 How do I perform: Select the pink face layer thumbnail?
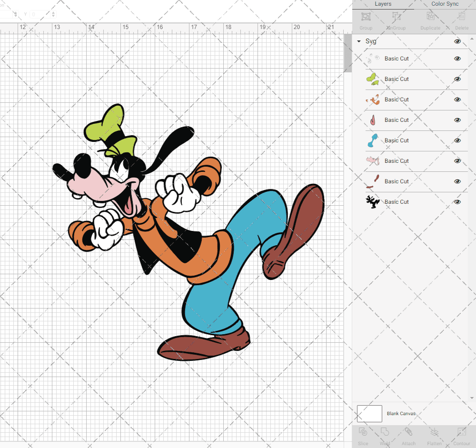(x=373, y=161)
